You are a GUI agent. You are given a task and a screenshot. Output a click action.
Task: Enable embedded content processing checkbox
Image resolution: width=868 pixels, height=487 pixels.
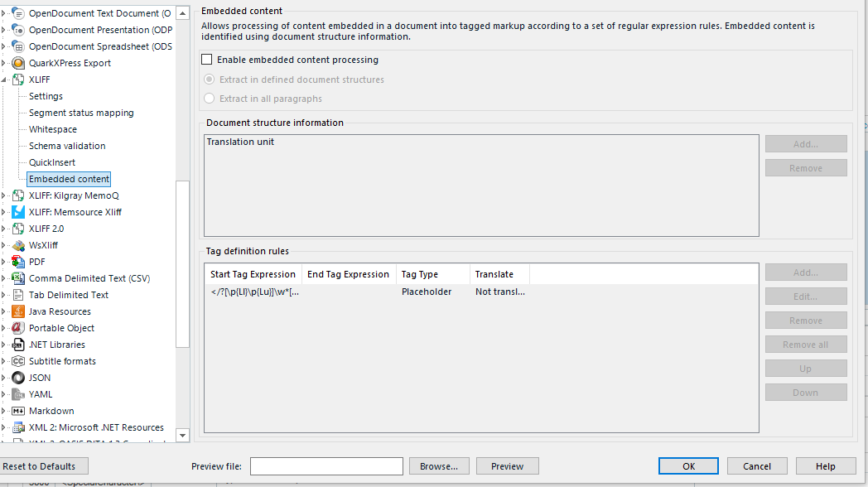(x=206, y=59)
